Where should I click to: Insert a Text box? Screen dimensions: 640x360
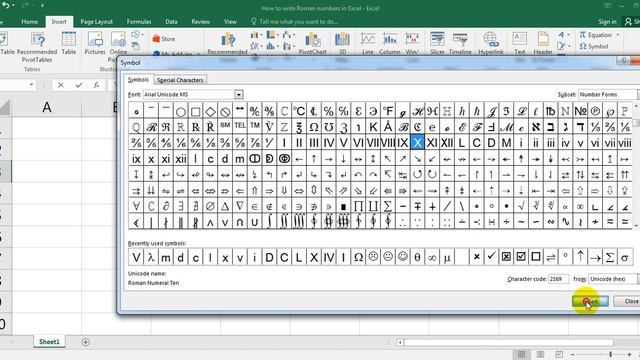coord(520,44)
